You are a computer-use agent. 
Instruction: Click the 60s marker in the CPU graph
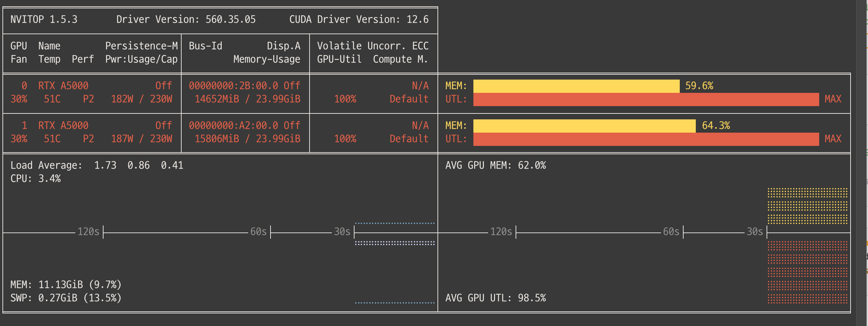(258, 232)
